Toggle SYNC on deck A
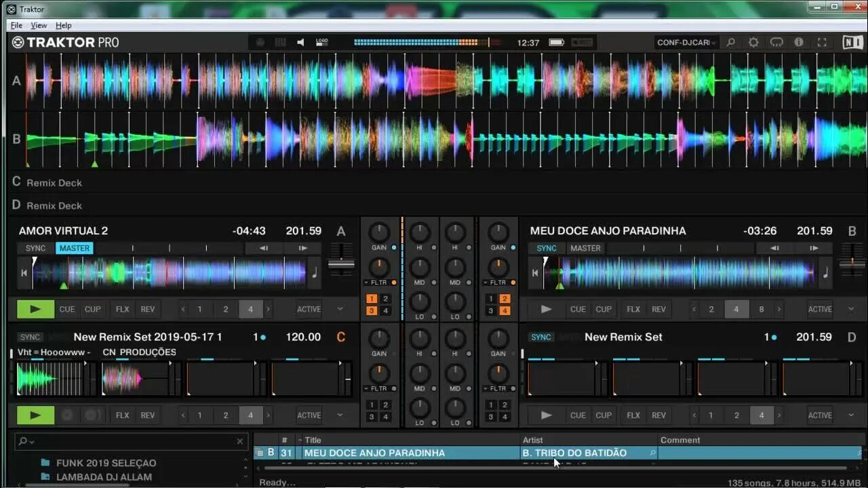Screen dimensions: 868x488 (x=35, y=248)
